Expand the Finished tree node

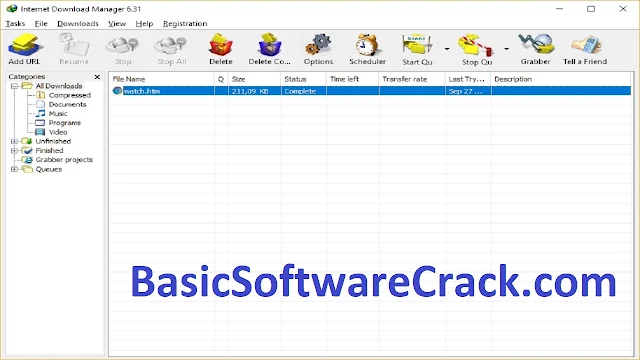(x=14, y=151)
